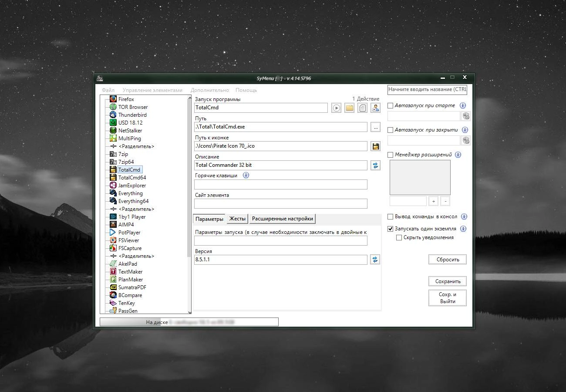Switch to Расширенные настройки tab

pyautogui.click(x=282, y=219)
